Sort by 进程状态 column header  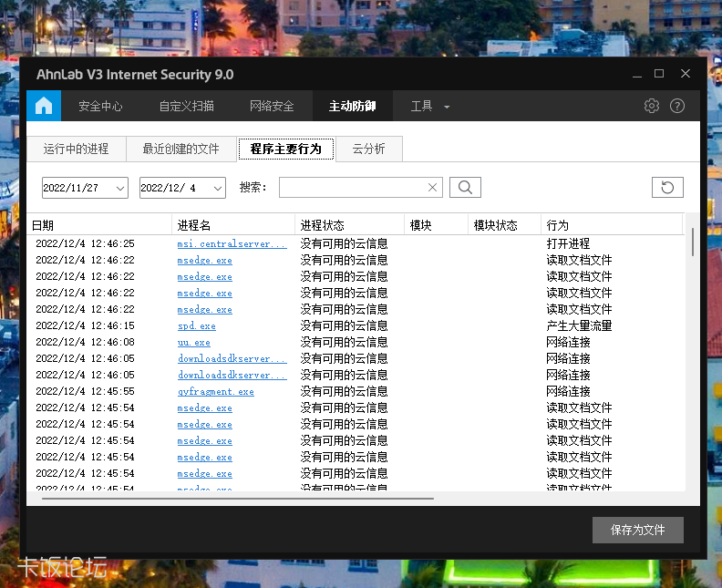[x=349, y=225]
